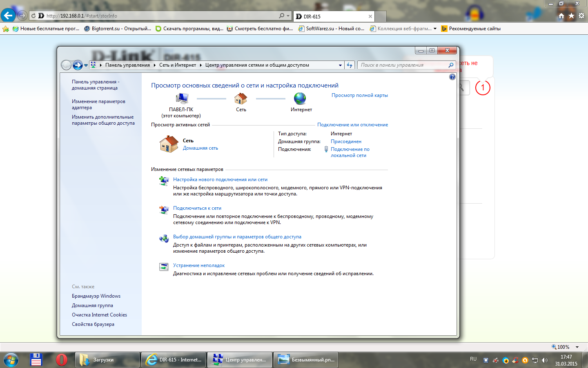This screenshot has height=368, width=588.
Task: Click the Устранение неполадок icon
Action: [x=164, y=267]
